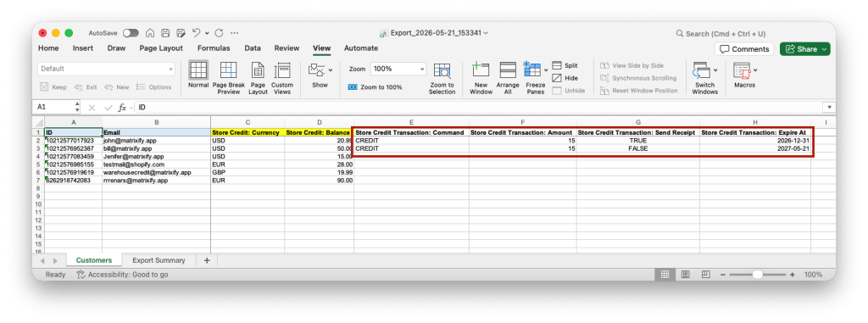Click the Save icon in title bar

pyautogui.click(x=165, y=33)
